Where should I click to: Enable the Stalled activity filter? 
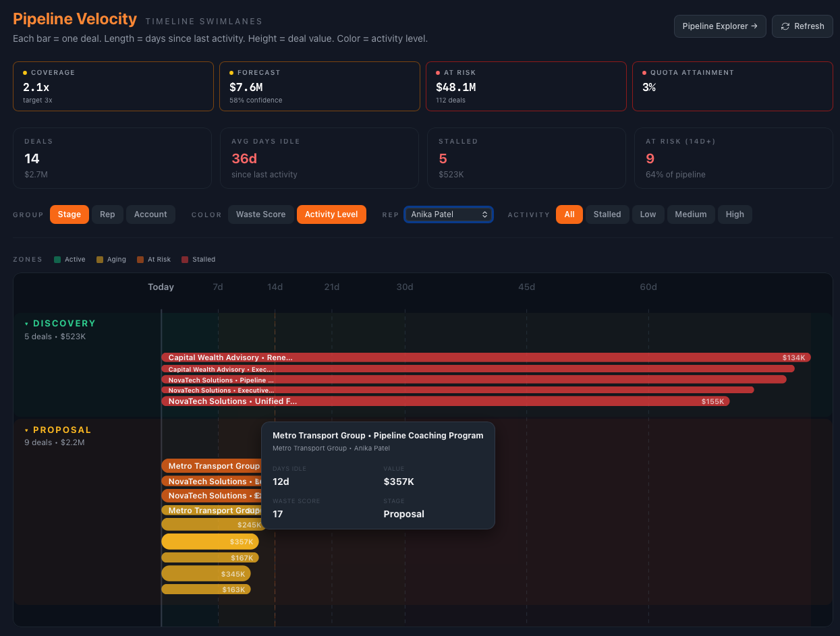[x=607, y=214]
